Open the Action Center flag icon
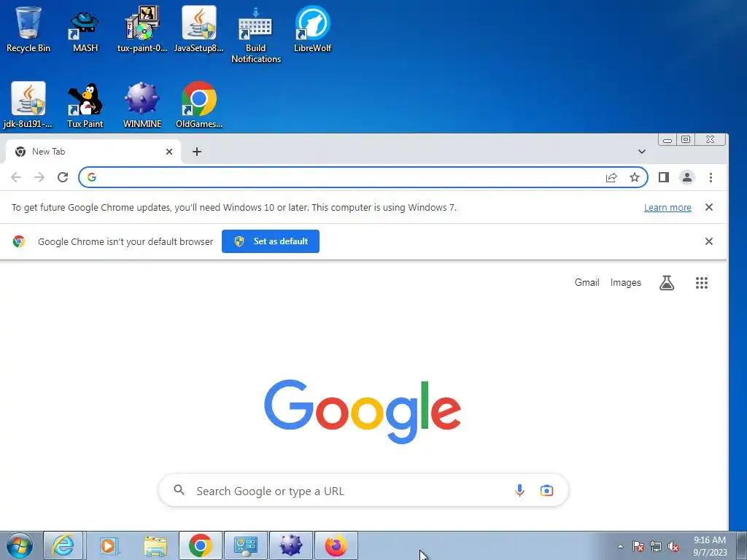747x560 pixels. 638,546
